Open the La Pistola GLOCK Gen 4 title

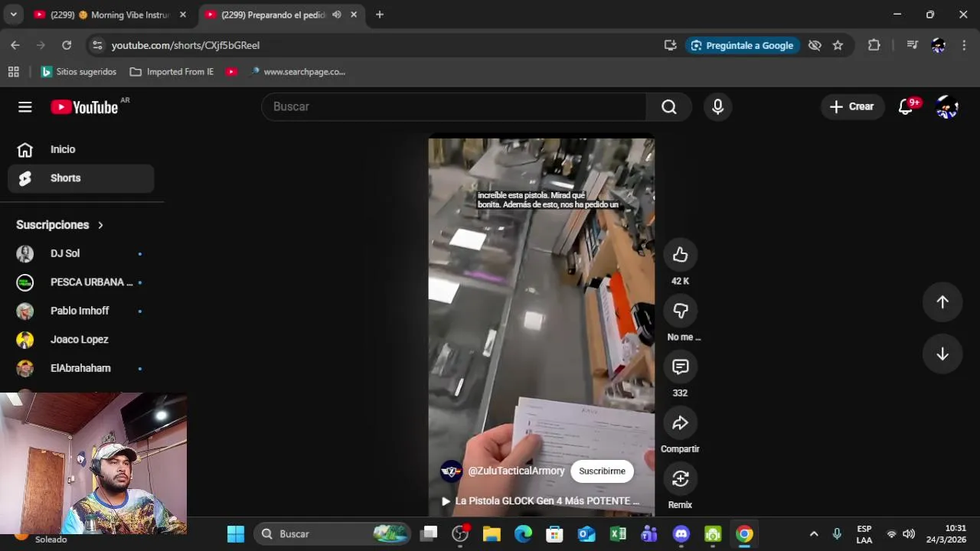[x=547, y=501]
